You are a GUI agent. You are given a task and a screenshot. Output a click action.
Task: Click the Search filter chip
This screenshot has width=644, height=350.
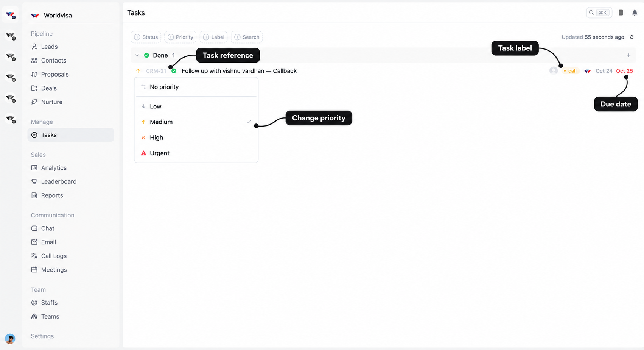(x=247, y=37)
